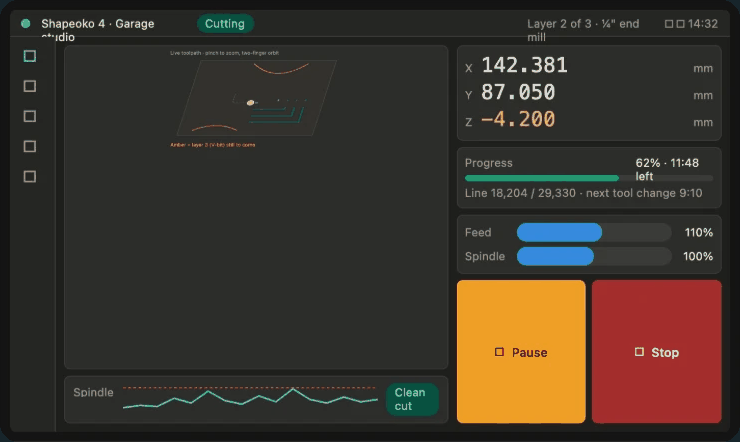The width and height of the screenshot is (740, 442).
Task: Click the Z value −4.200
Action: (x=518, y=119)
